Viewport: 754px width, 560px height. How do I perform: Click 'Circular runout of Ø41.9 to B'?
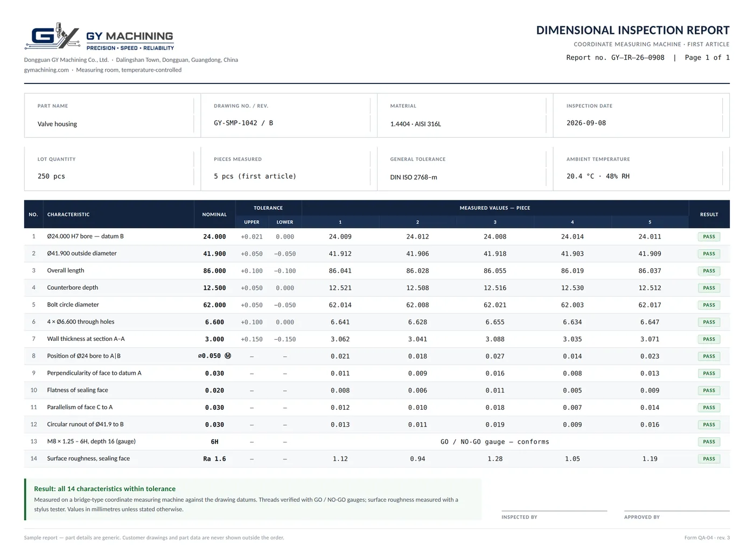pos(86,424)
